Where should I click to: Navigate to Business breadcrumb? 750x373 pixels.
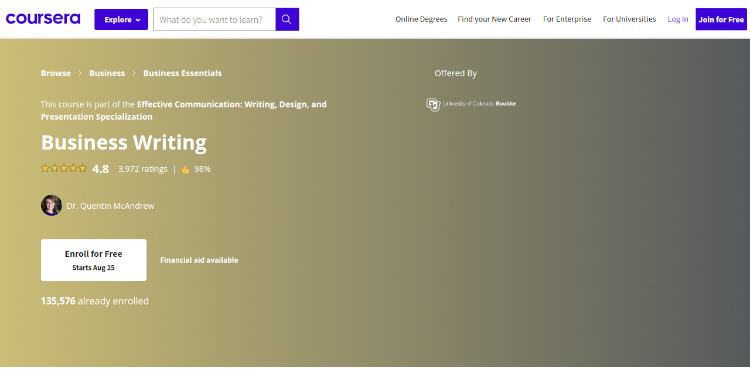coord(107,73)
